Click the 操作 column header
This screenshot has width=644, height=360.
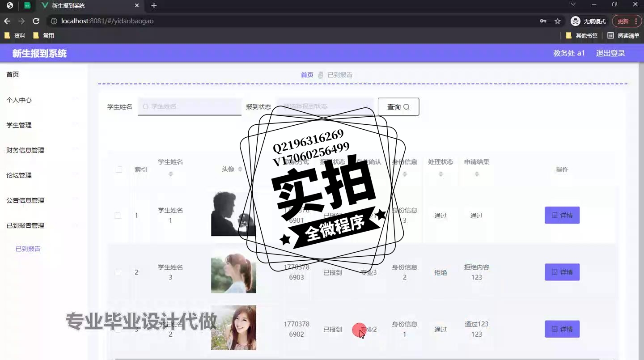point(562,169)
